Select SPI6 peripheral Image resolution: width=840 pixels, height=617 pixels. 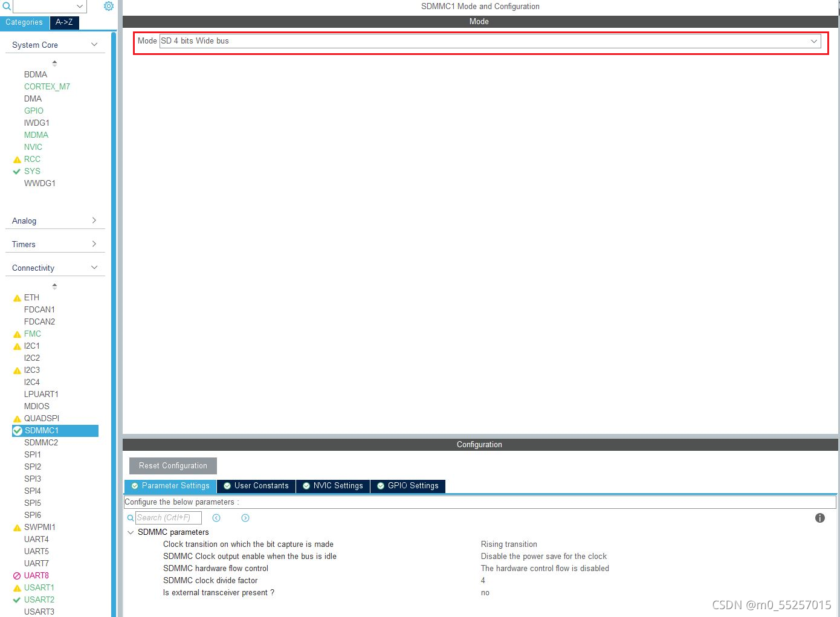point(33,515)
